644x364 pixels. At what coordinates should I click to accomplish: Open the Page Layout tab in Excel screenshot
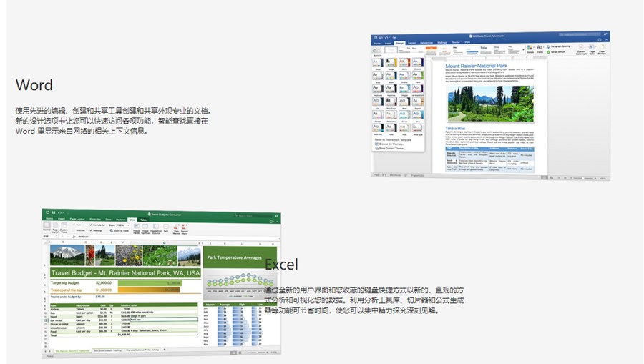coord(77,219)
